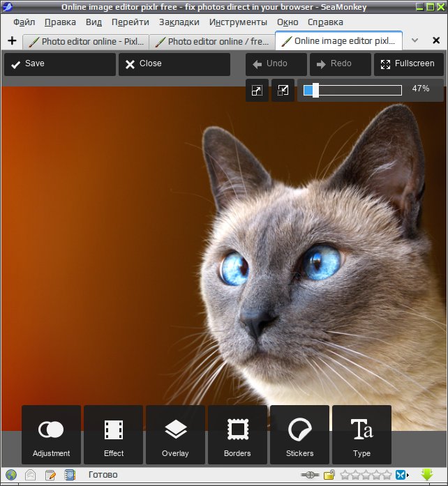448x486 pixels.
Task: Open the Type text tool
Action: point(361,434)
